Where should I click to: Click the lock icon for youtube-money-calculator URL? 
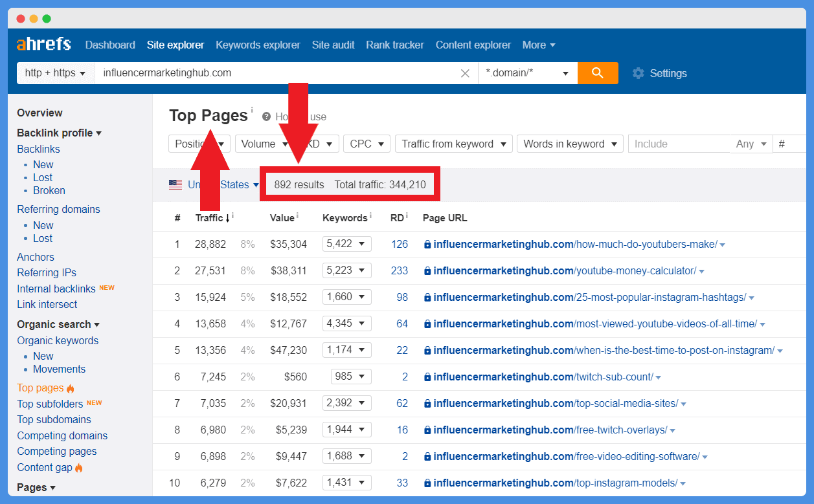pyautogui.click(x=427, y=271)
